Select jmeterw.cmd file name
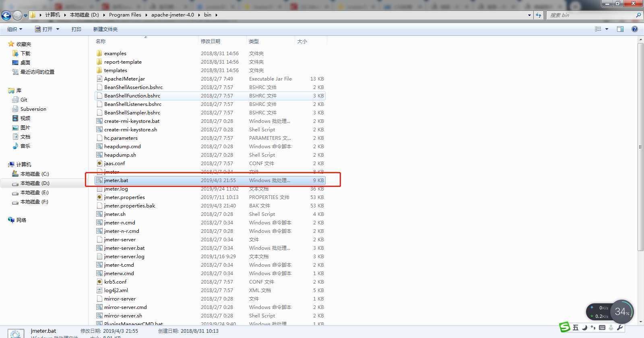644x338 pixels. 119,273
